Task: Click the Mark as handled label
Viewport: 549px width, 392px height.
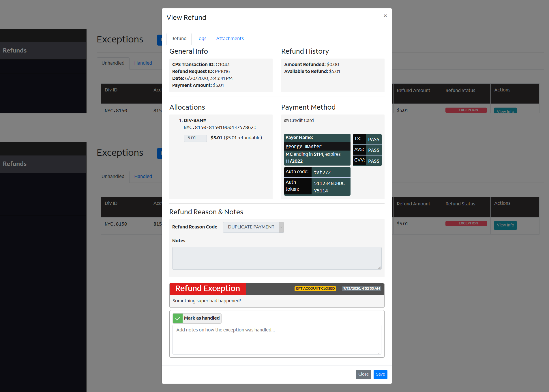Action: pos(202,318)
